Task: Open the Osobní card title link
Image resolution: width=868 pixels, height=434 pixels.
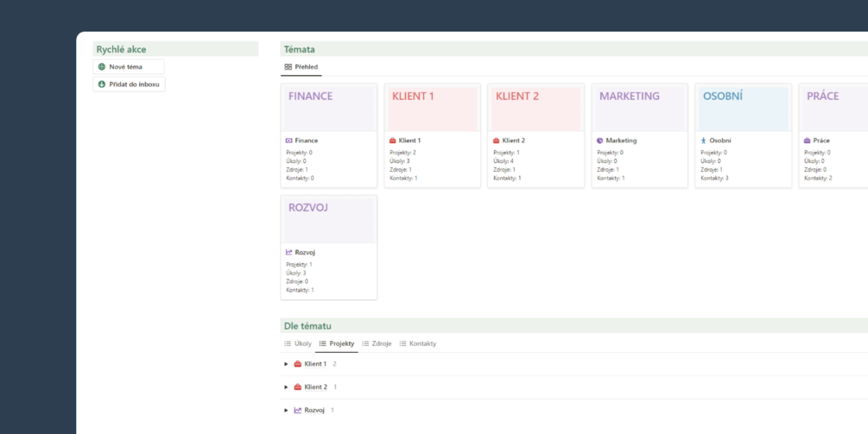Action: pyautogui.click(x=720, y=141)
